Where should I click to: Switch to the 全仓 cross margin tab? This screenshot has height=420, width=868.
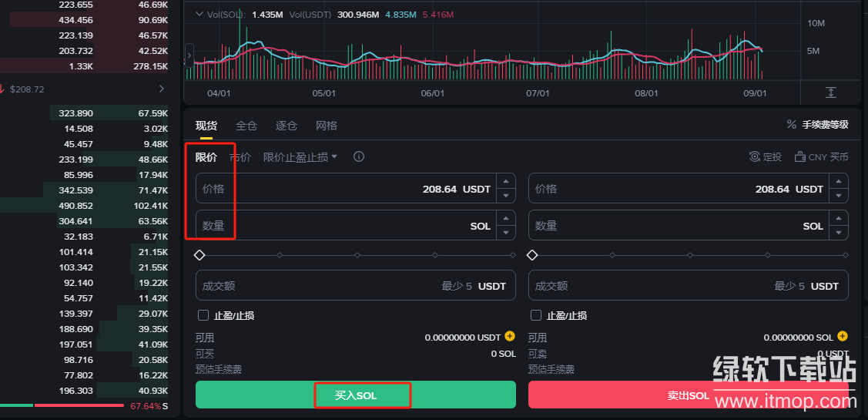click(x=246, y=126)
